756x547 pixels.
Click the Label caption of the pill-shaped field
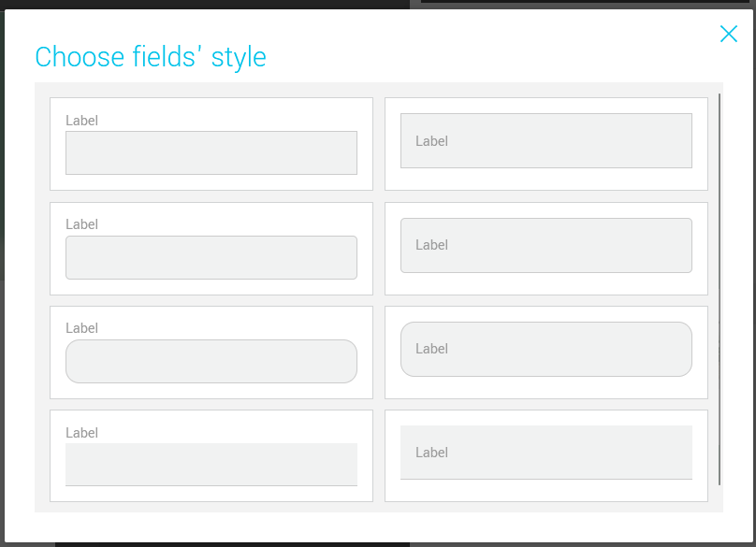[x=82, y=328]
